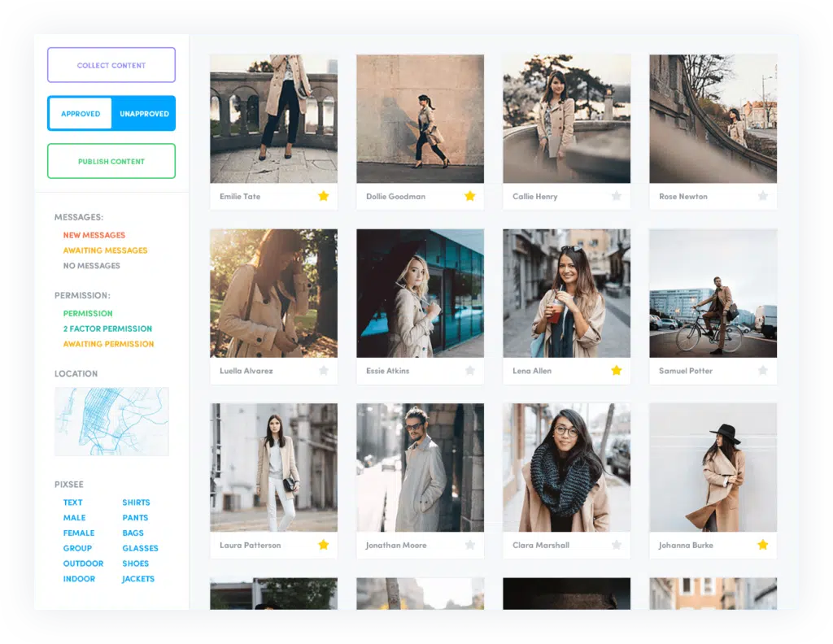Filter by 2 Factor Permission

tap(107, 329)
